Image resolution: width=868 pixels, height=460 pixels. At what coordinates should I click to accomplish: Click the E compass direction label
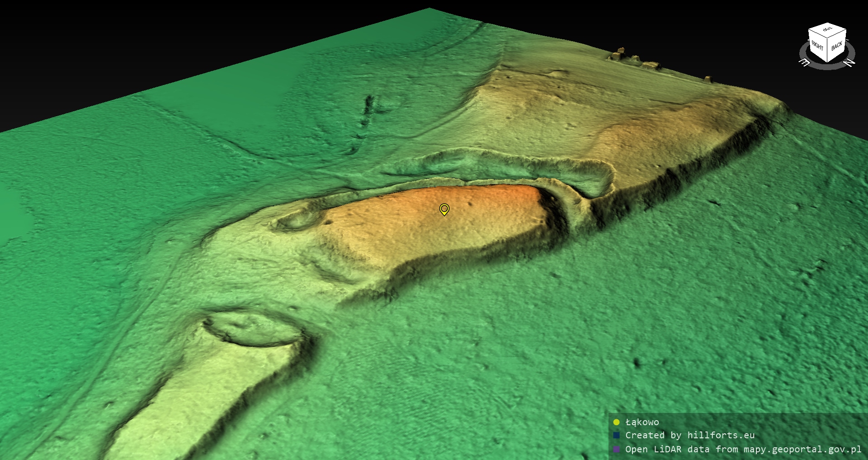pyautogui.click(x=805, y=63)
